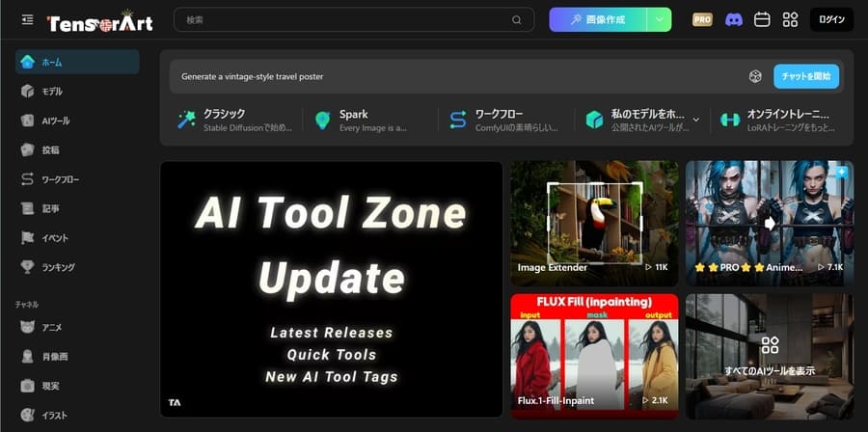Open AIツール in the sidebar
868x432 pixels.
pos(77,121)
